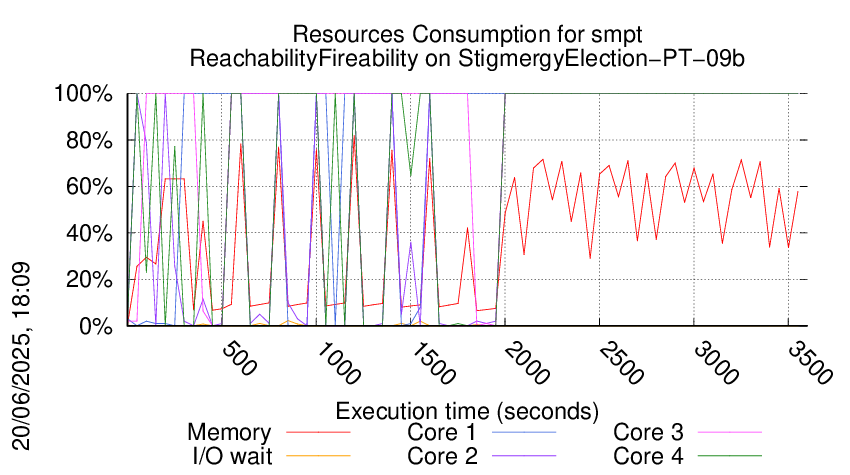Click the Memory legend label

[x=229, y=433]
